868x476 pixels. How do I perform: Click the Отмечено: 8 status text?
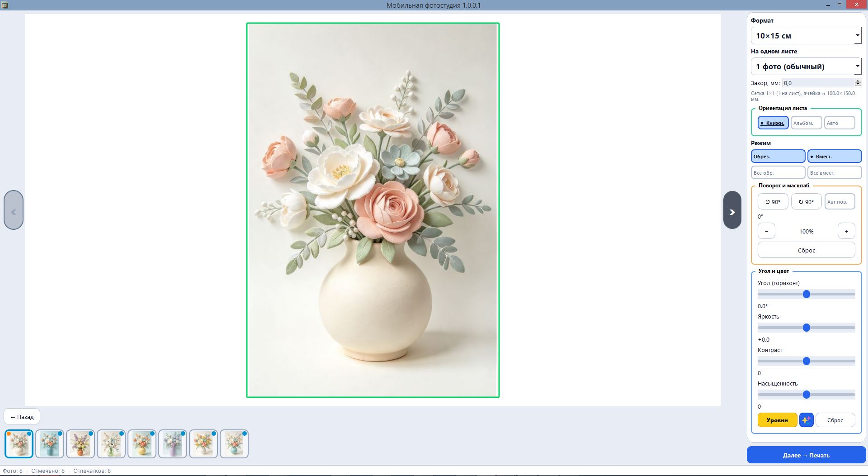48,471
